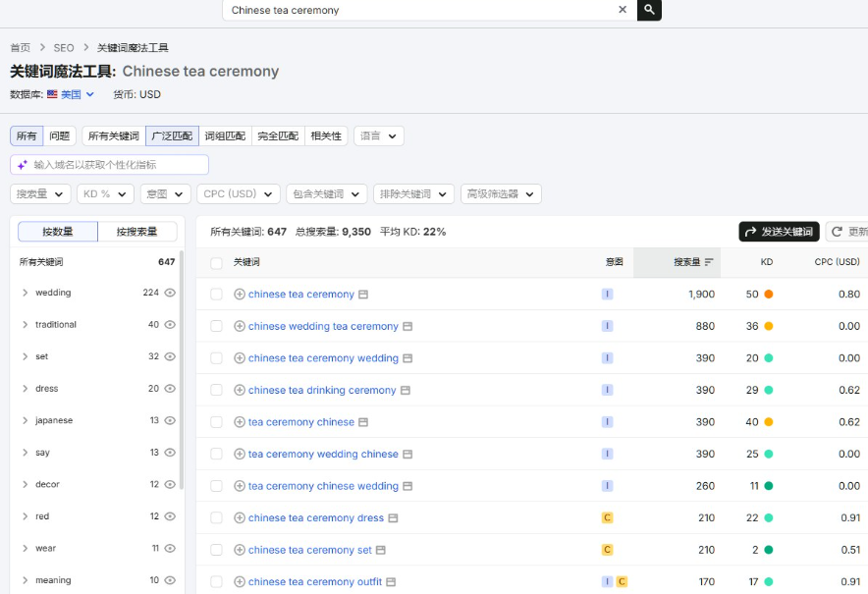The image size is (868, 594).
Task: Open the 搜索量 filter dropdown
Action: click(40, 193)
